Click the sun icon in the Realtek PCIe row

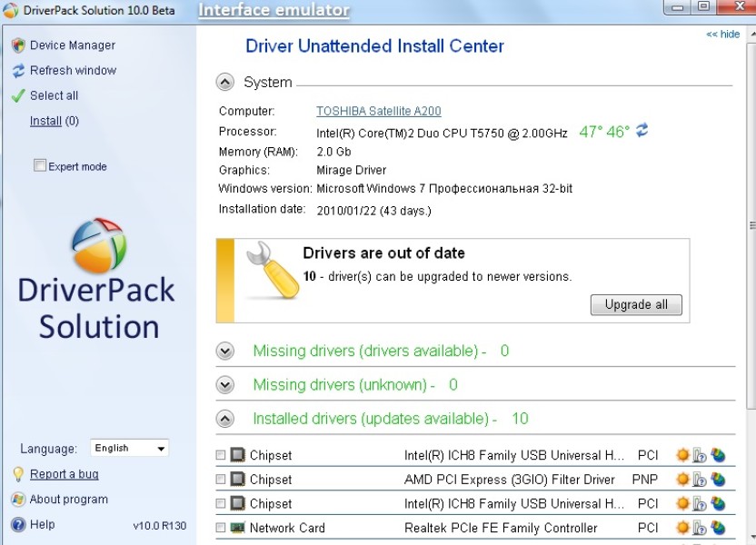pos(682,527)
